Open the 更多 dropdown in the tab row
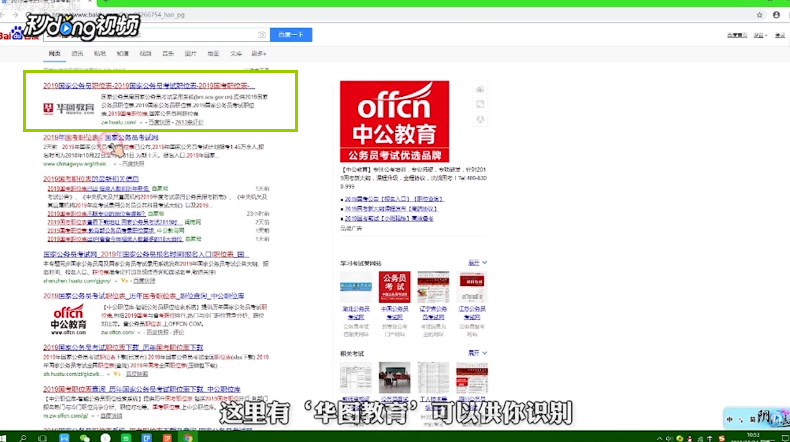The height and width of the screenshot is (442, 790). pyautogui.click(x=258, y=53)
